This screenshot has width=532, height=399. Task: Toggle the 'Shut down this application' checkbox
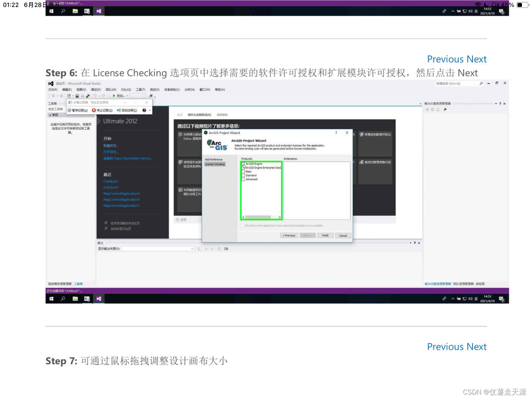[242, 225]
